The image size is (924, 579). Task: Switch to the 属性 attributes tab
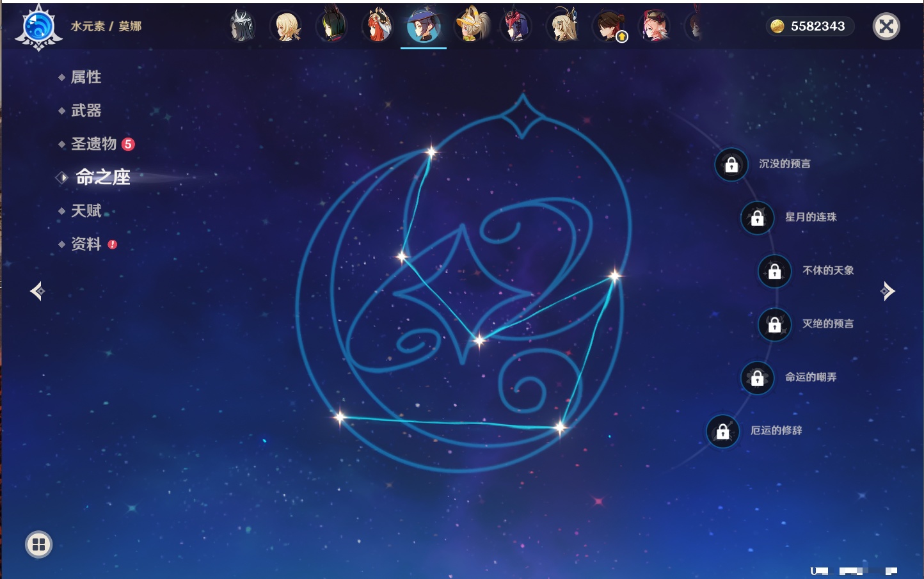tap(86, 77)
